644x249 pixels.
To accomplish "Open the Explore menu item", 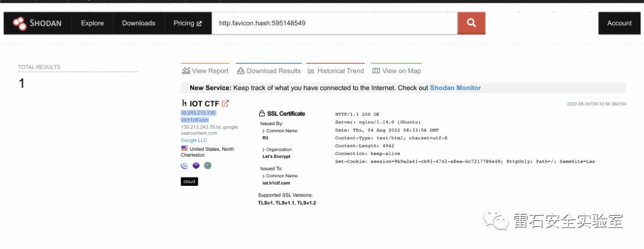I will pyautogui.click(x=92, y=23).
